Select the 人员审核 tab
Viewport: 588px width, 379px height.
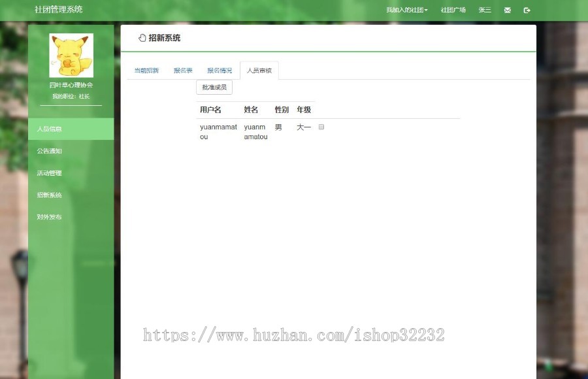[258, 70]
